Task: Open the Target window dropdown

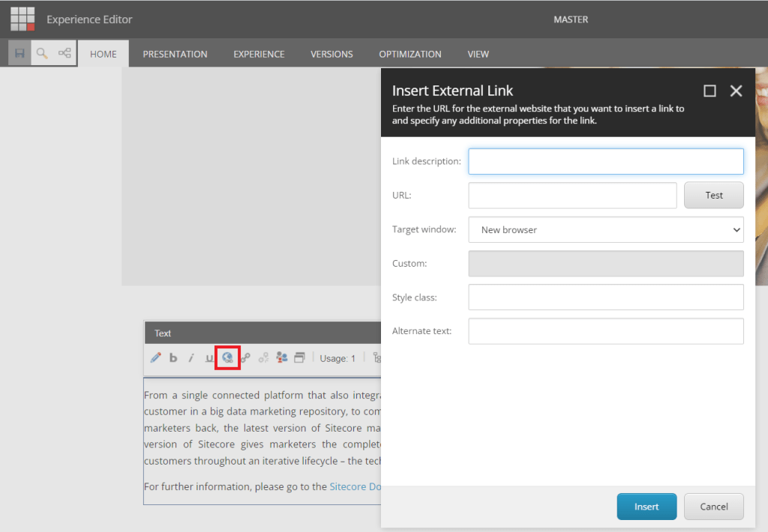Action: point(606,230)
